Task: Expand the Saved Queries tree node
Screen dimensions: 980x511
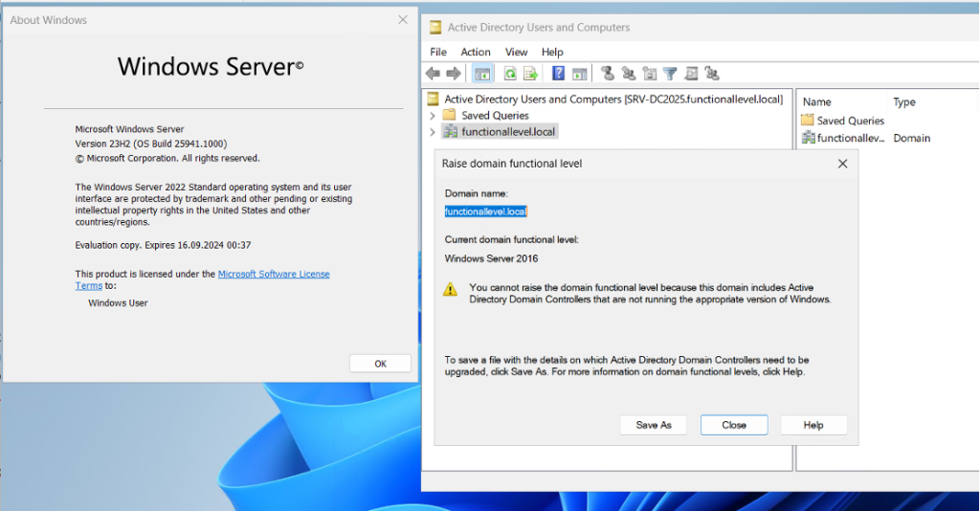Action: (x=432, y=116)
